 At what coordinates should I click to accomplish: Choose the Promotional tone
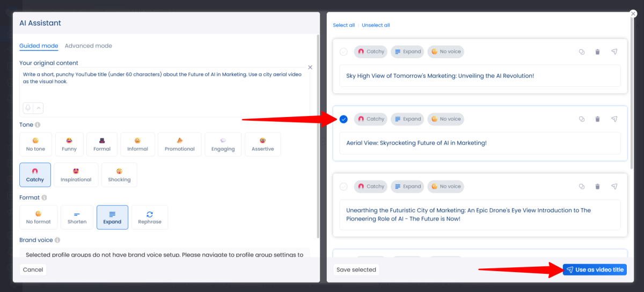tap(180, 144)
